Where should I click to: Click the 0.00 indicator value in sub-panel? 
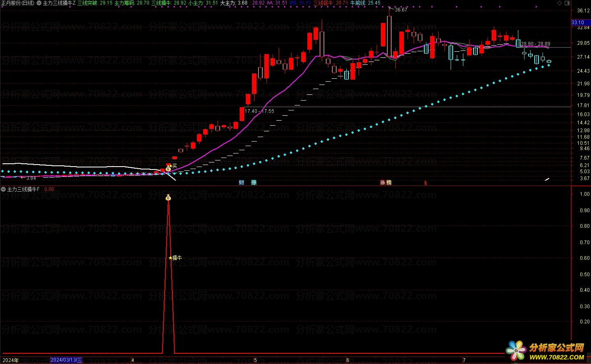click(x=49, y=189)
